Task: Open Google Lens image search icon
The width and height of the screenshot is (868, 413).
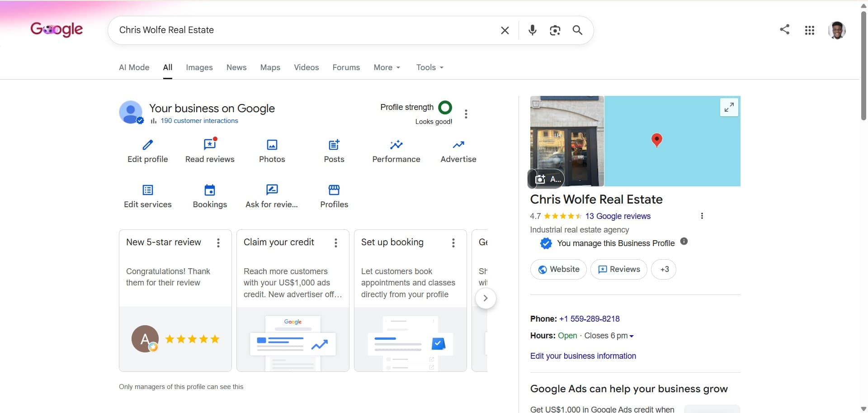Action: click(555, 30)
